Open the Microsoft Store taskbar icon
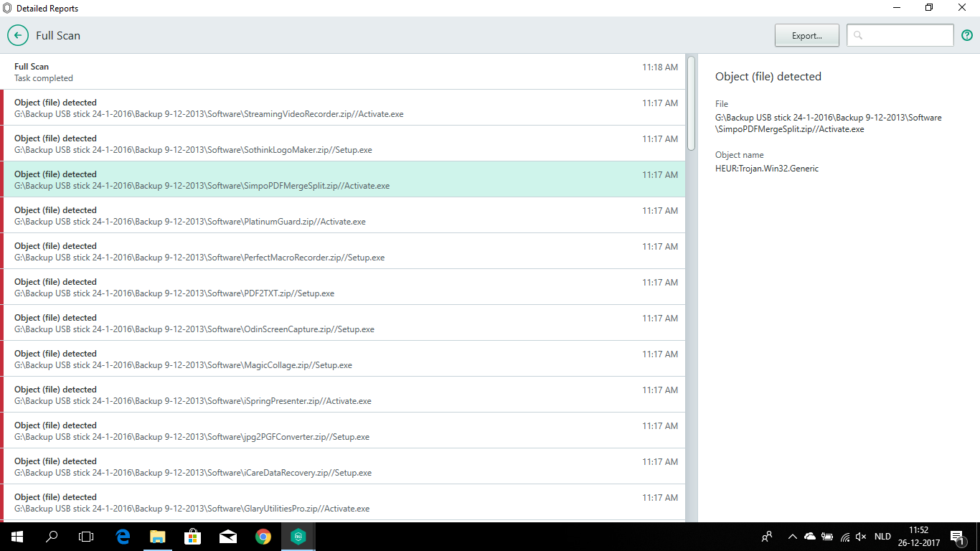The image size is (980, 551). pos(192,536)
